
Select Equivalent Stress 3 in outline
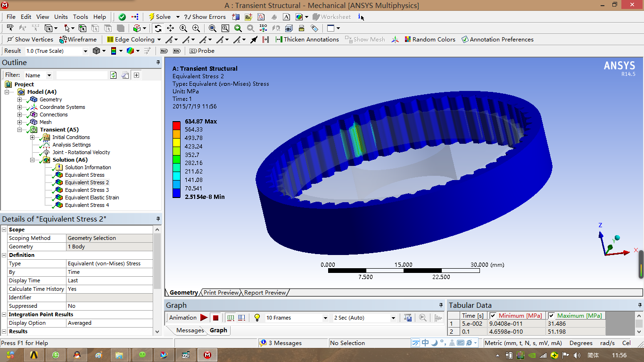coord(87,190)
